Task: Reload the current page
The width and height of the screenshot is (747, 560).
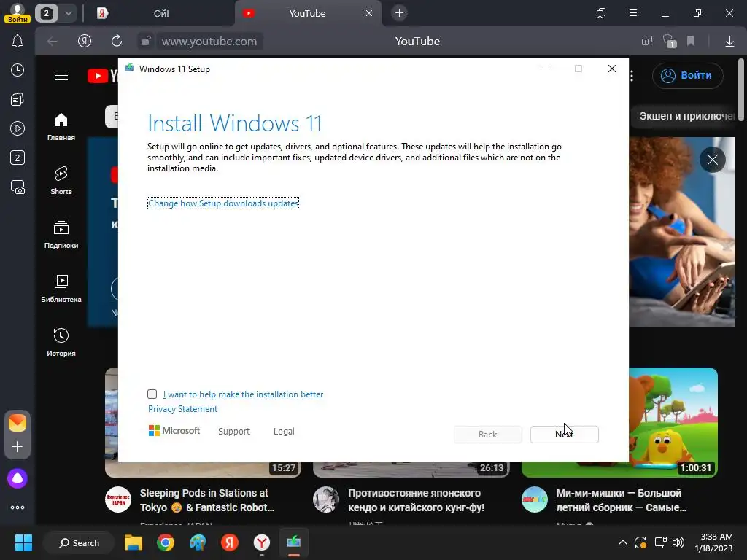Action: click(117, 42)
